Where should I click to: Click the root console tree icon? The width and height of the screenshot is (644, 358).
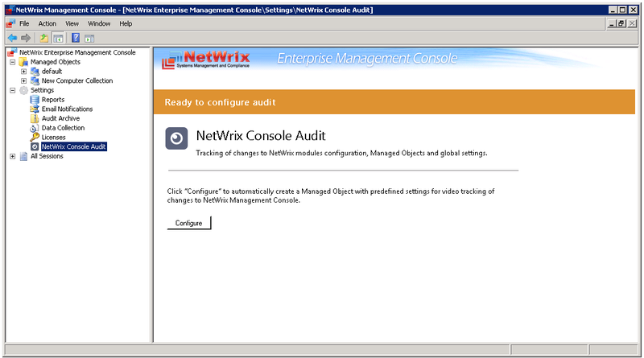[12, 52]
